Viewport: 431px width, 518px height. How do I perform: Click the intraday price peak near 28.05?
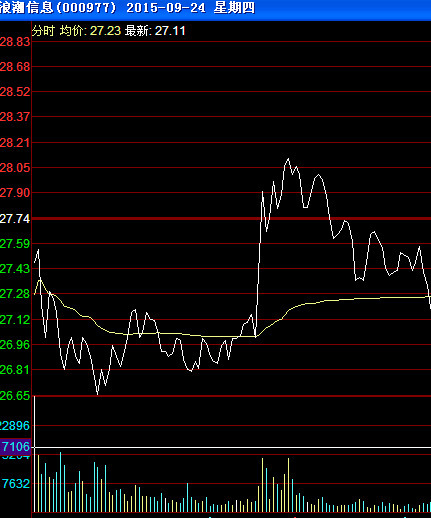click(288, 159)
